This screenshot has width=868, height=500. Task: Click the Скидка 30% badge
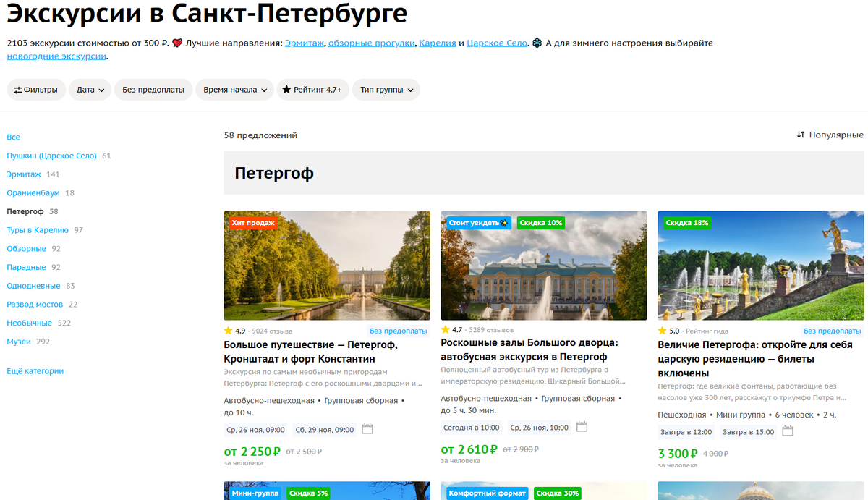coord(558,493)
